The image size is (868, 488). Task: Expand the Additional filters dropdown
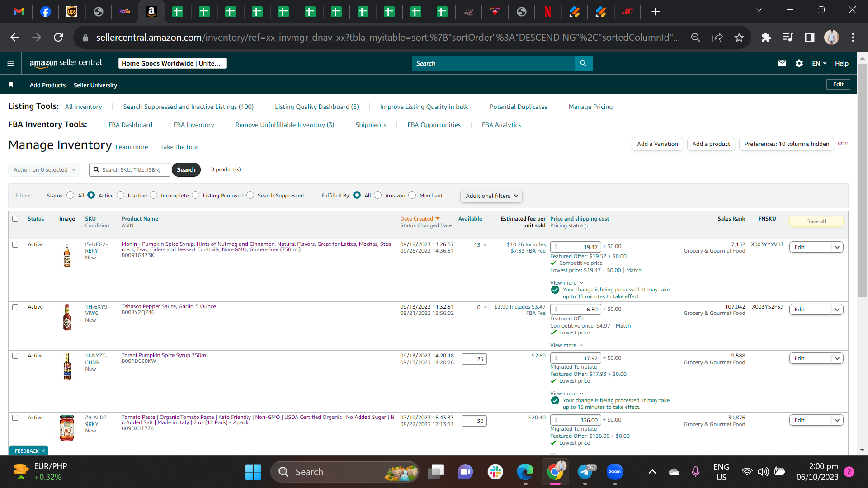491,196
